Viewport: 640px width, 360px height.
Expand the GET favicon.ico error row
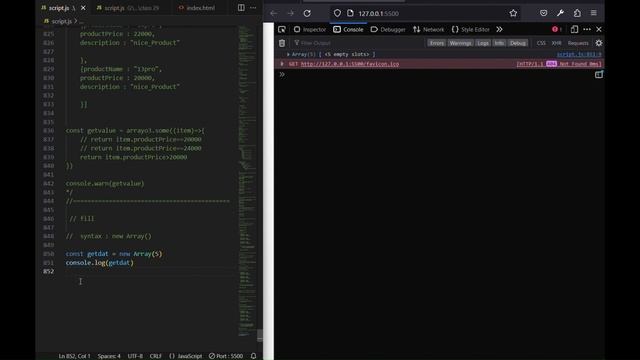(x=282, y=64)
